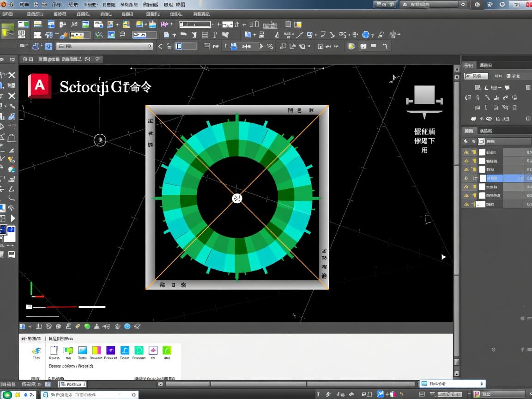Click the white color swatch of first layer

coord(482,152)
